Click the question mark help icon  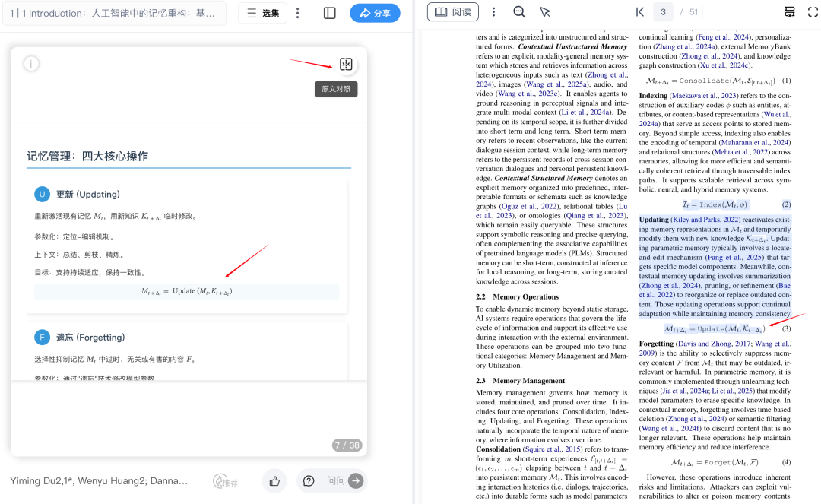pyautogui.click(x=309, y=481)
